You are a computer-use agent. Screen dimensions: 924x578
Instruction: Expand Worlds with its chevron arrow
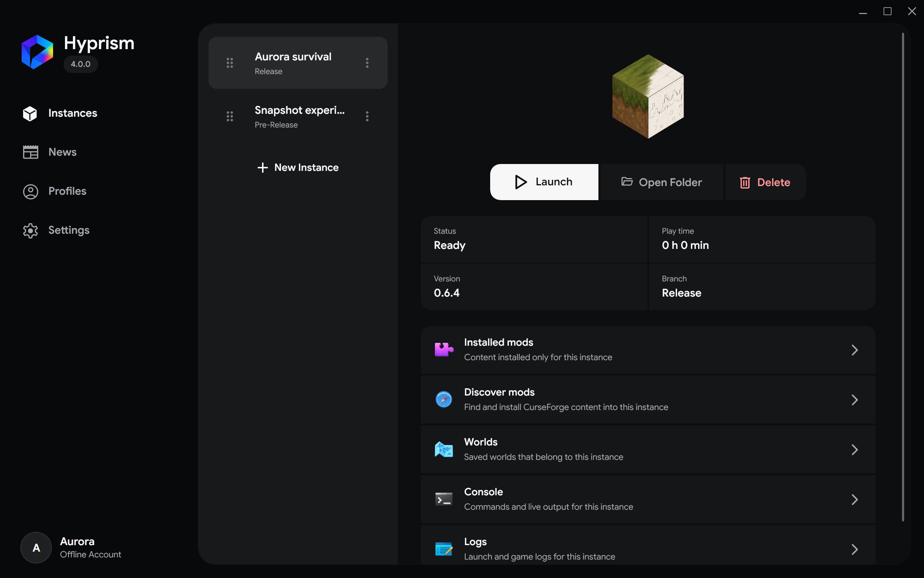(855, 449)
